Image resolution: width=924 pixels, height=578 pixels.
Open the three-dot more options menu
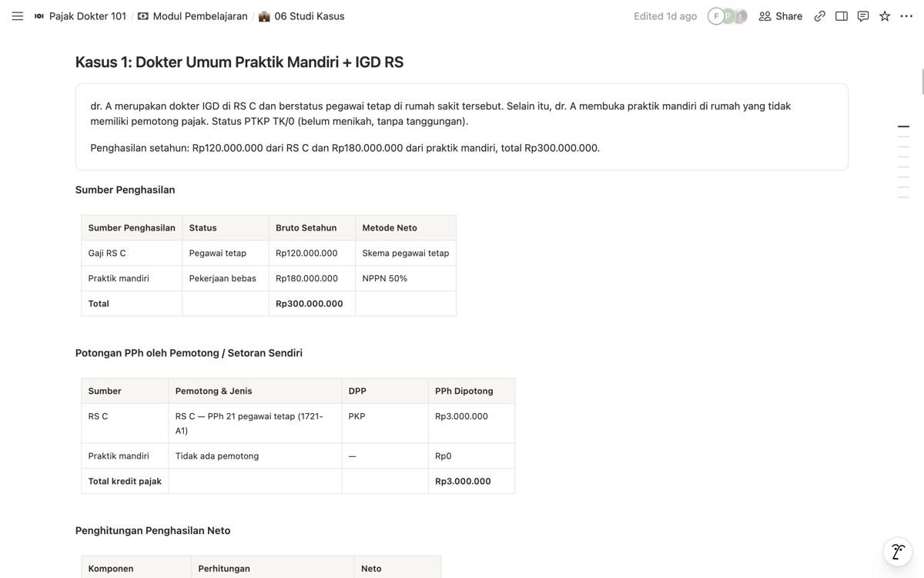[906, 16]
